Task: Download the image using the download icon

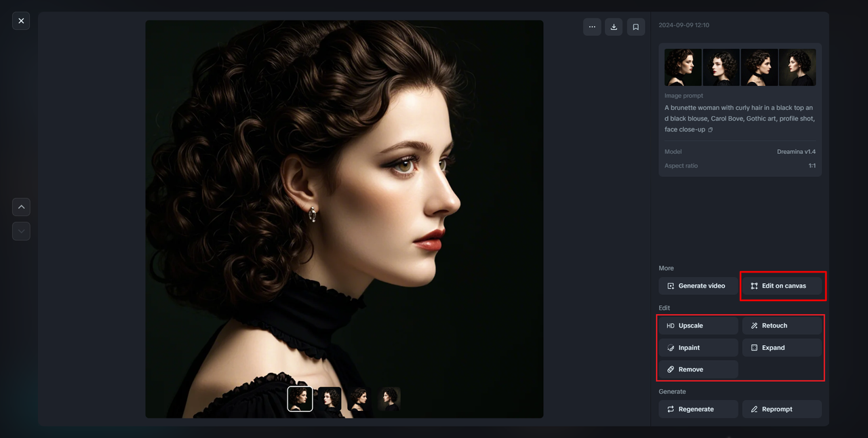Action: tap(614, 27)
